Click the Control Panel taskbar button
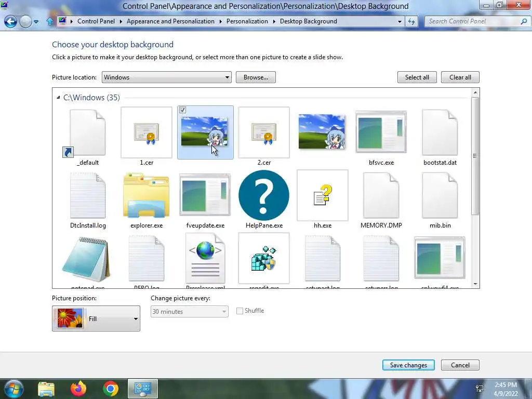 [x=143, y=389]
